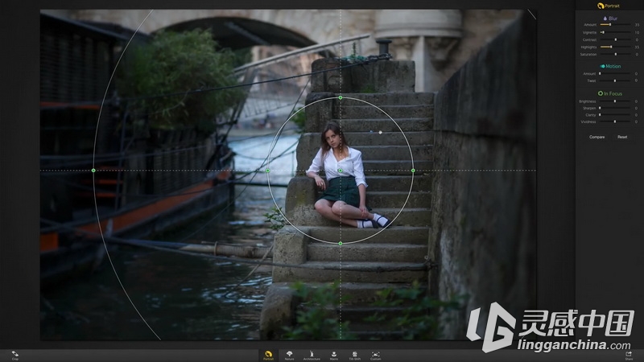Switch to Macro mode
Screen dimensions: 644x362
click(x=334, y=356)
